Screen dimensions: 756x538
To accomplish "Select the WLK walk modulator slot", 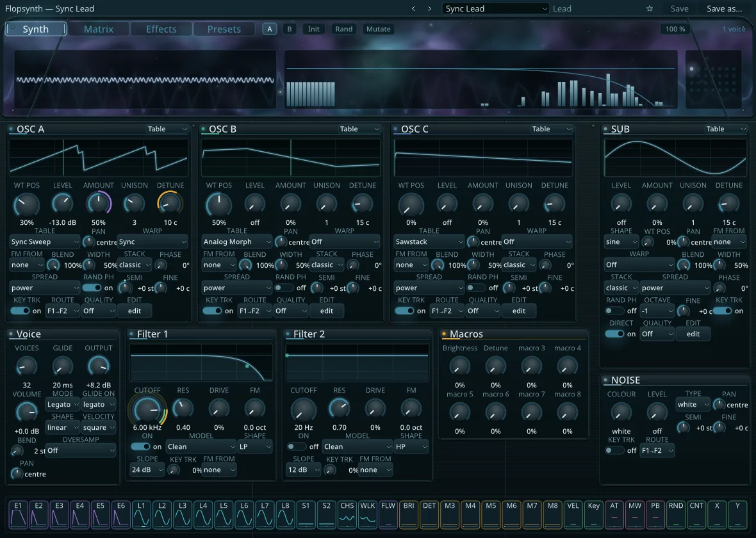I will (x=367, y=514).
